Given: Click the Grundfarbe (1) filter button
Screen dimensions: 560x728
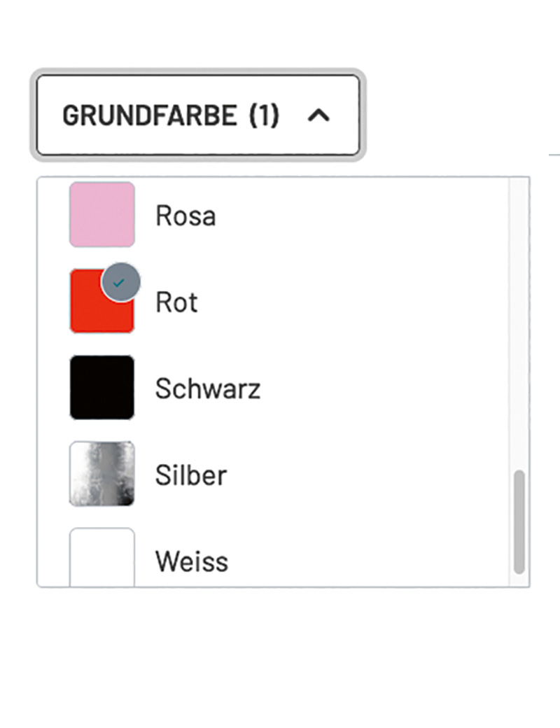Looking at the screenshot, I should [198, 115].
